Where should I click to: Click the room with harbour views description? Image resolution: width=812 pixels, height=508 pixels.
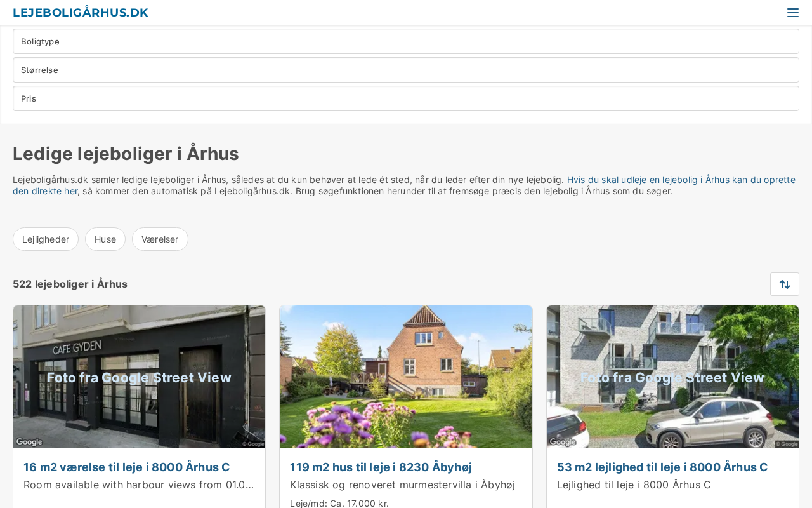pyautogui.click(x=139, y=485)
